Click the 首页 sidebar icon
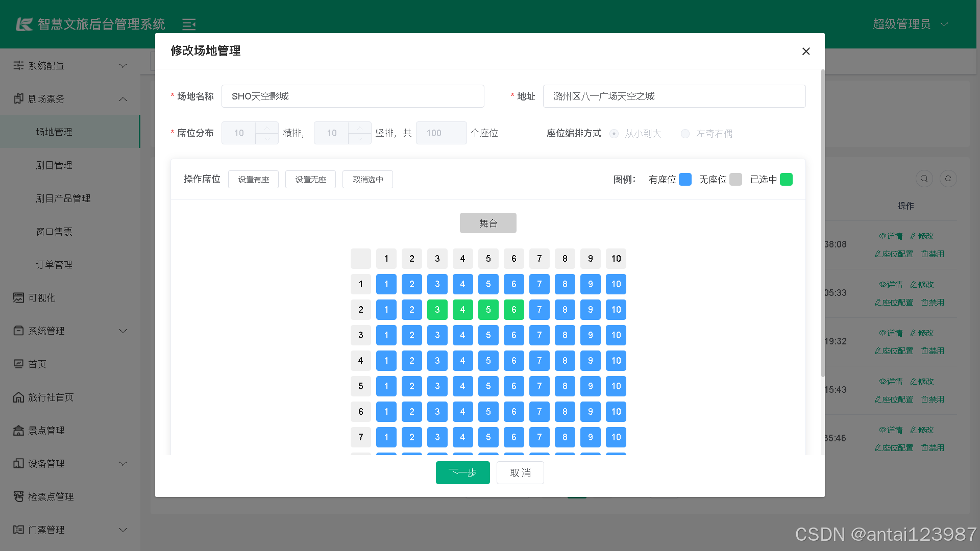 tap(18, 364)
